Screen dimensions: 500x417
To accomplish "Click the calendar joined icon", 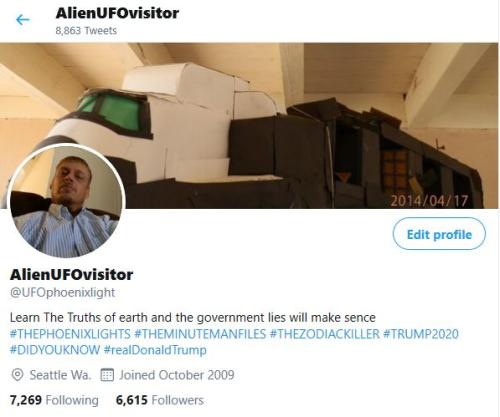I will coord(107,375).
